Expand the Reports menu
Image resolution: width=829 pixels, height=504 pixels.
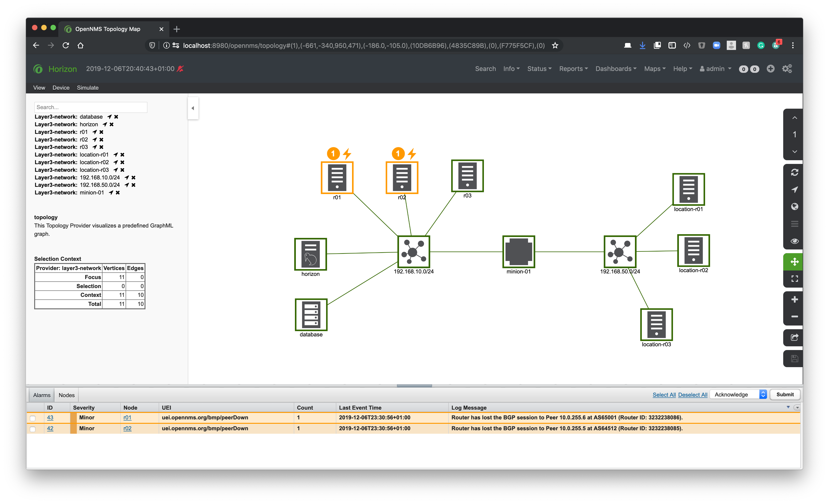coord(573,69)
